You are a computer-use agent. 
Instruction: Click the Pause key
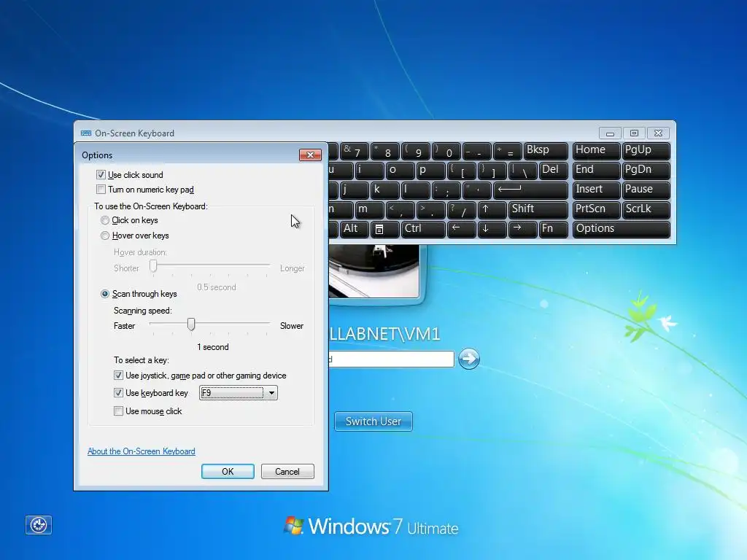click(646, 190)
